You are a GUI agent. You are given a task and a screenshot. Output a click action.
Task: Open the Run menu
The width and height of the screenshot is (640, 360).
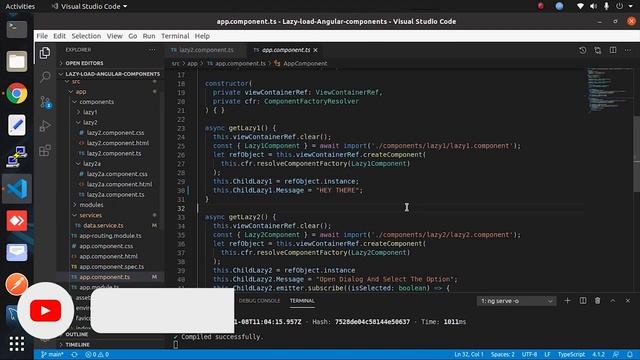click(149, 36)
